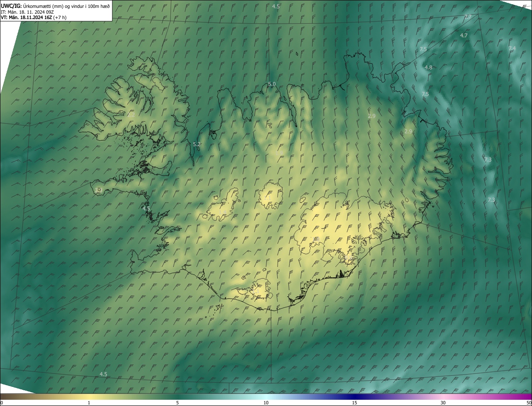Click the 15 tick on the colour scale
This screenshot has height=406, width=532.
point(355,403)
